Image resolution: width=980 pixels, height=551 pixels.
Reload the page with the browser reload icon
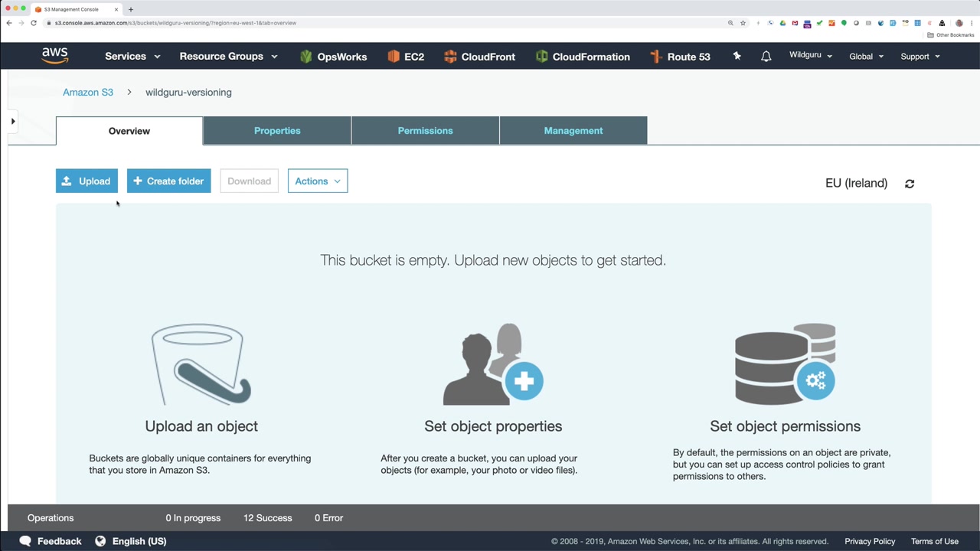(x=34, y=23)
